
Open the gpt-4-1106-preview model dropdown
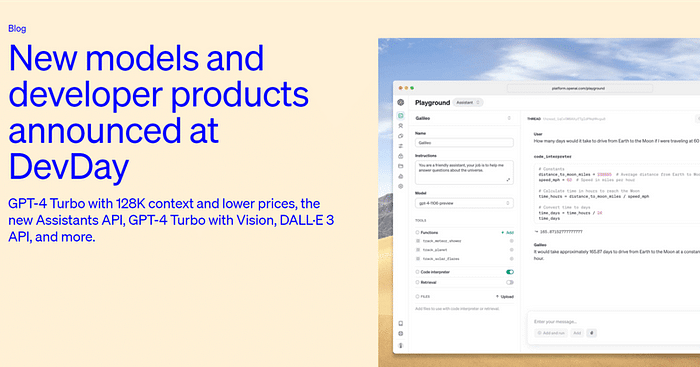click(464, 203)
